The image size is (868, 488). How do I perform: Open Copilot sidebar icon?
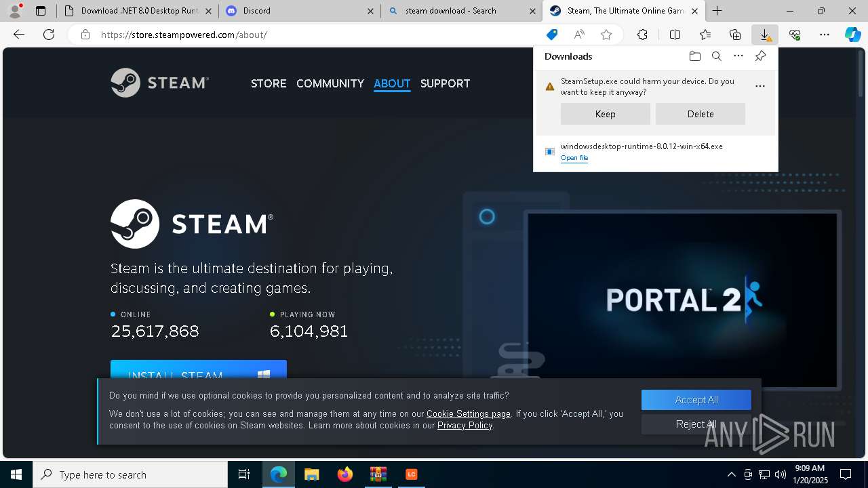(x=852, y=35)
